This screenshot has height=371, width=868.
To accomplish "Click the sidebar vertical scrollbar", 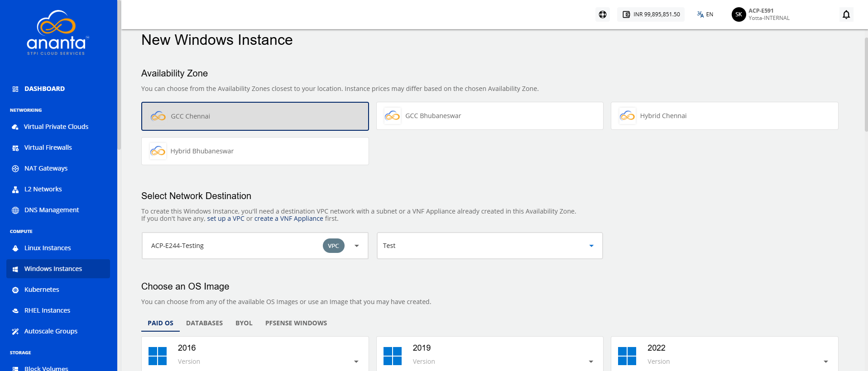I will [x=119, y=75].
